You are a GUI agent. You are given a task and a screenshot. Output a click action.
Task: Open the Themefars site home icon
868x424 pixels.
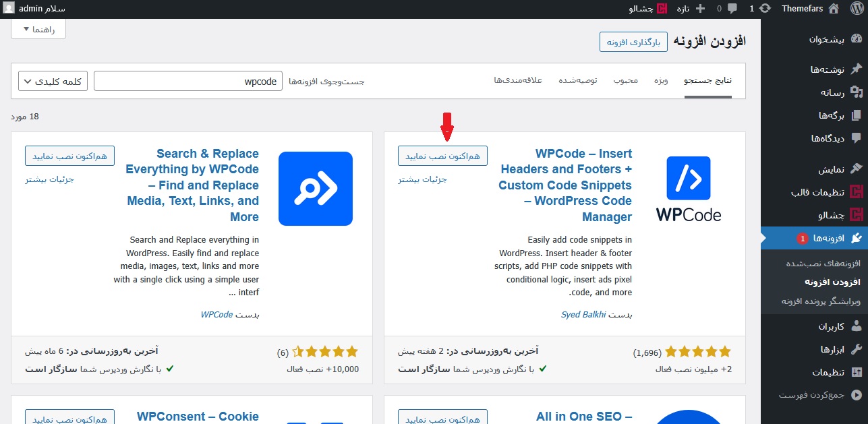[x=834, y=9]
